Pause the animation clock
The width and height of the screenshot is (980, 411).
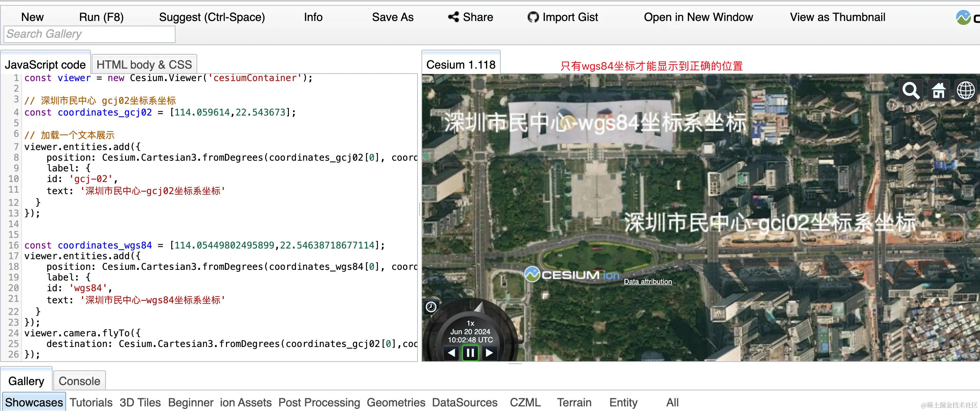(470, 353)
